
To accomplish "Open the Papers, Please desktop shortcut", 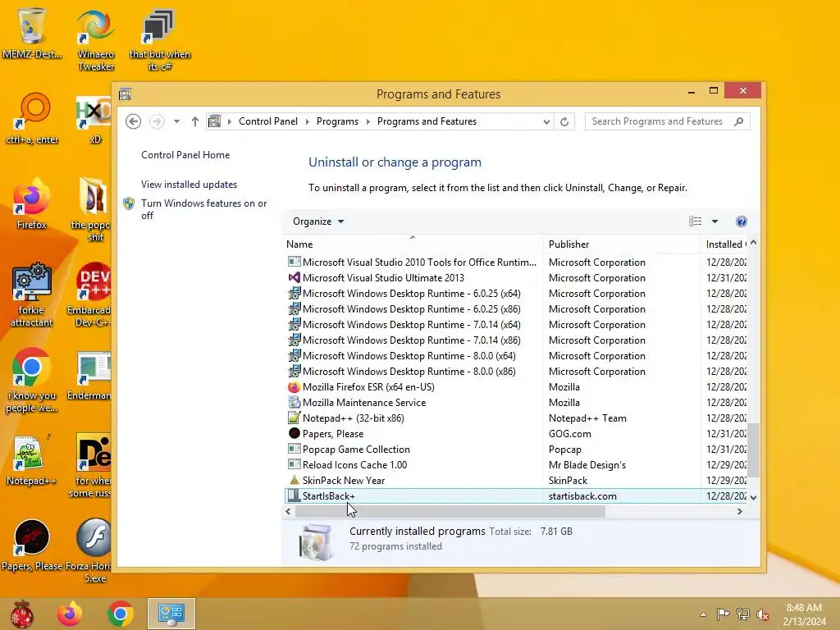I will tap(32, 545).
